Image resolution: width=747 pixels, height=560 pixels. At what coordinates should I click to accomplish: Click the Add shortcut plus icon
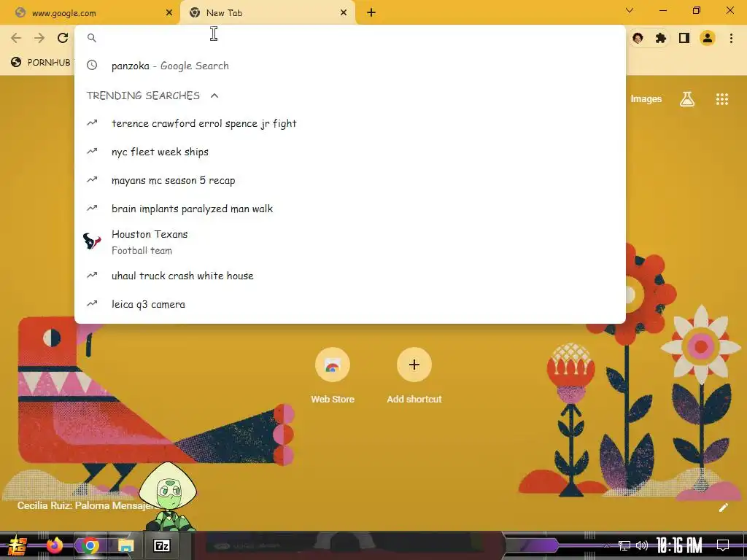(414, 365)
